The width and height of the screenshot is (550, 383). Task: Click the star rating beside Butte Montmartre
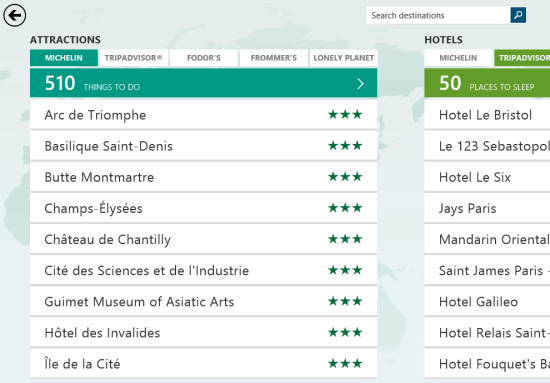point(345,176)
